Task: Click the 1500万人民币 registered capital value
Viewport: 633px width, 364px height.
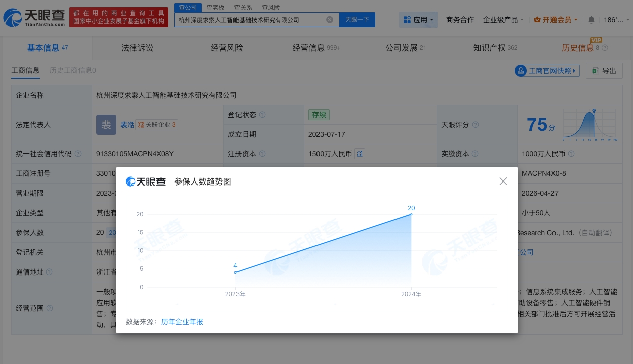Action: [330, 154]
